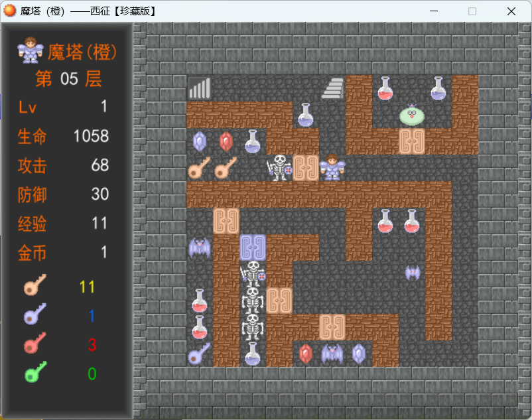Pick up right red potion in right room
The height and width of the screenshot is (420, 532).
[x=412, y=221]
